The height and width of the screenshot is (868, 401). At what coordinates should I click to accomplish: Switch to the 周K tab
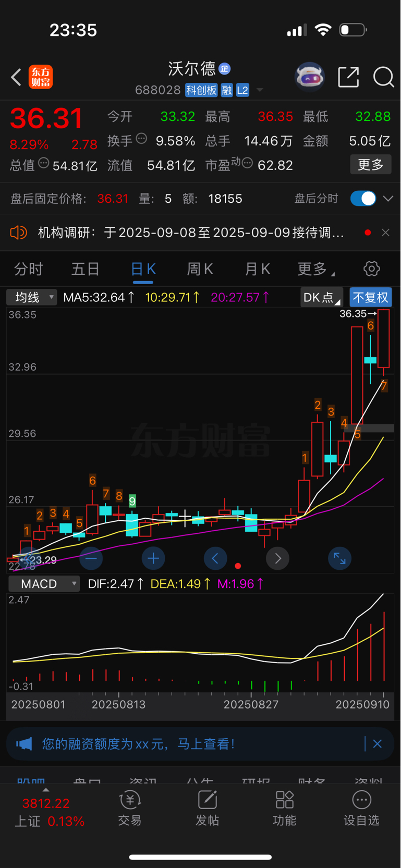(200, 269)
